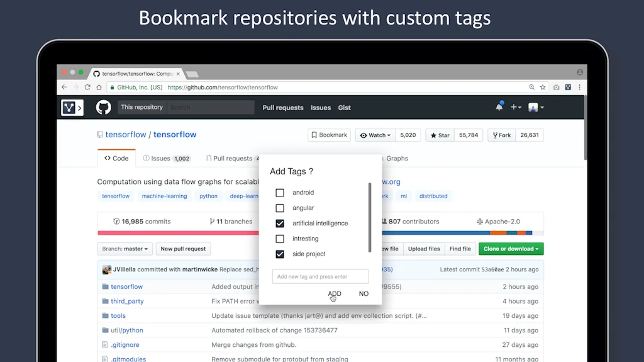Open the Clone or download dropdown

511,249
